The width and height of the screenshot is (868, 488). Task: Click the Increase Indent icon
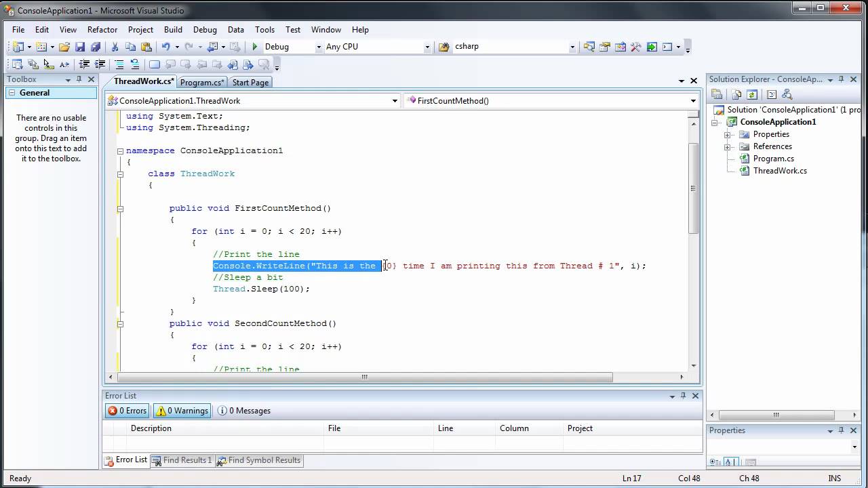(x=100, y=64)
